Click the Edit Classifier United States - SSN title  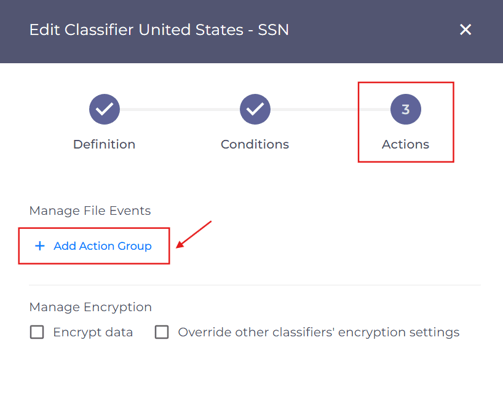click(x=159, y=30)
